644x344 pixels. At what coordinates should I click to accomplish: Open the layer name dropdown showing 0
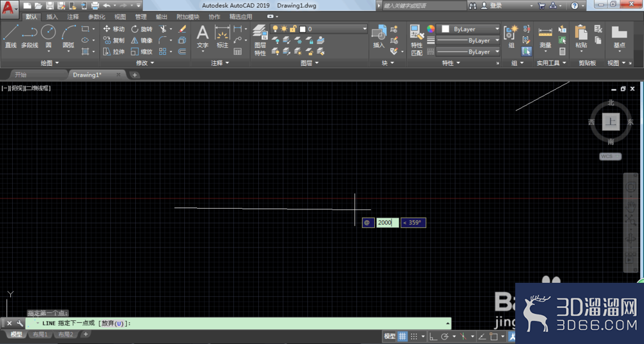point(319,29)
